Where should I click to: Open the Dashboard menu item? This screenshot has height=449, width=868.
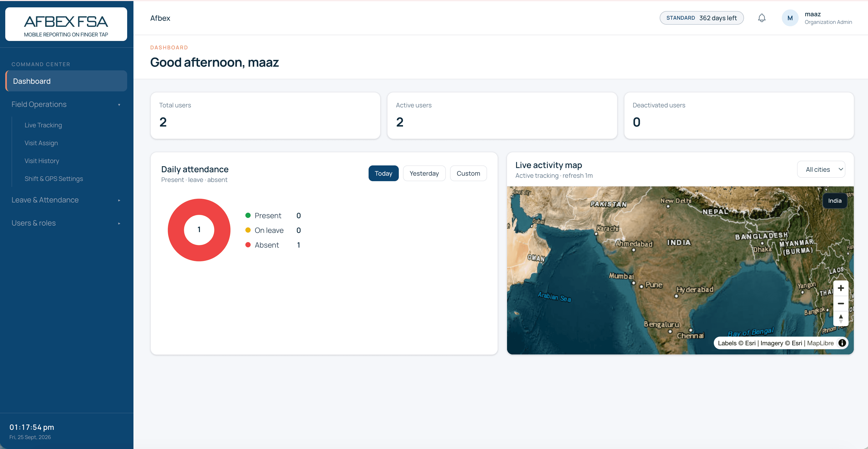tap(66, 81)
